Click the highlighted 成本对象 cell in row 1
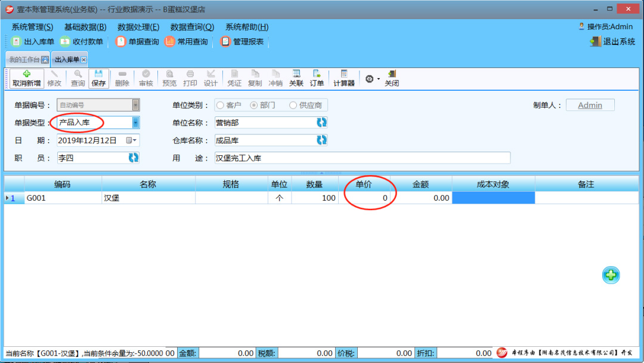This screenshot has width=644, height=363. tap(493, 198)
